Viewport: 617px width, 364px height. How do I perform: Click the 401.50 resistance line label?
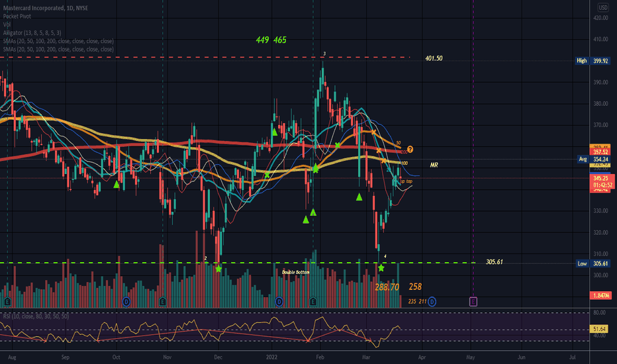pyautogui.click(x=434, y=58)
